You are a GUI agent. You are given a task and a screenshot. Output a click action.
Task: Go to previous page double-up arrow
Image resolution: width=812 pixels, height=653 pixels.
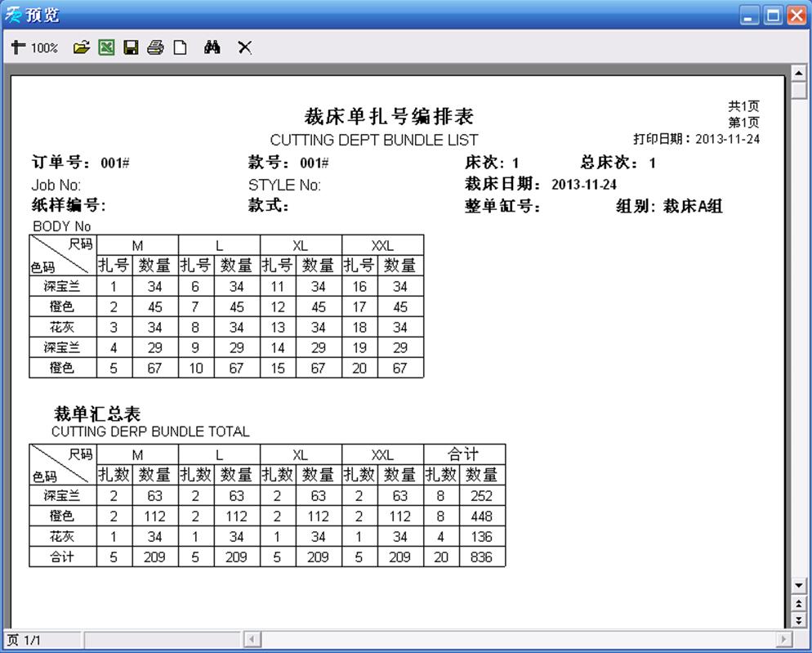(x=800, y=603)
